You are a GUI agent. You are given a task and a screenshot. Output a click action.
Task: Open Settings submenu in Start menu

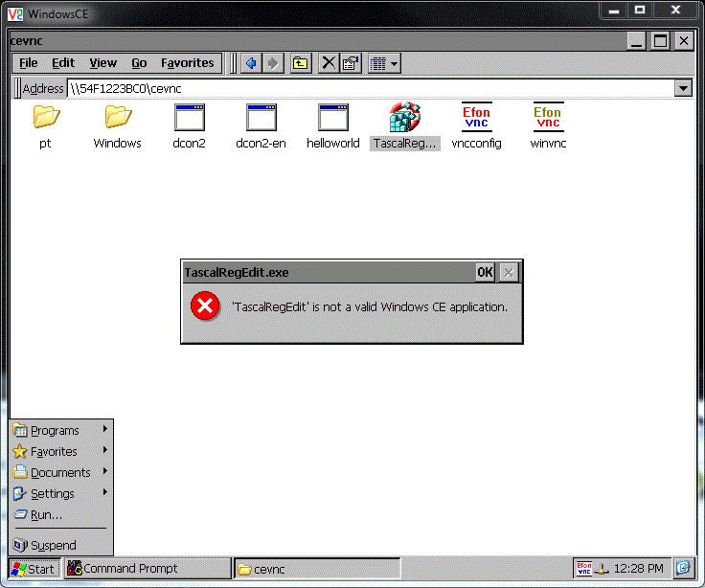pyautogui.click(x=60, y=493)
